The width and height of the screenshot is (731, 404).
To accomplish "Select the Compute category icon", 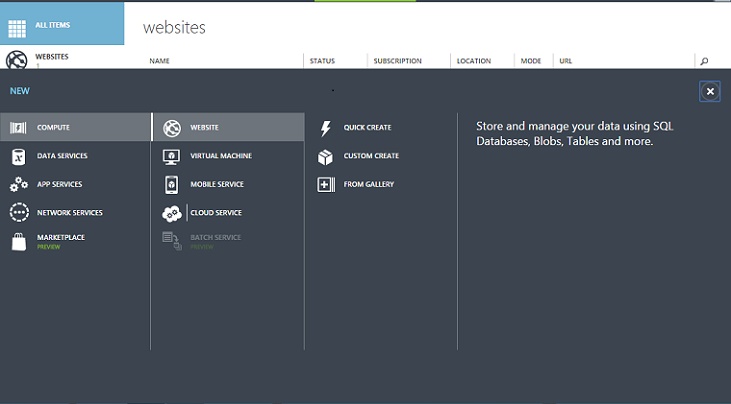I will [x=18, y=128].
